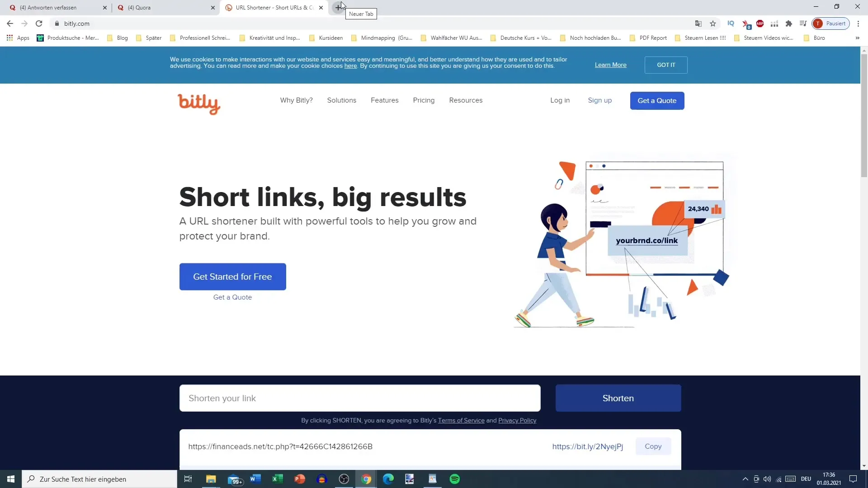Open the Why Bitly menu section
The width and height of the screenshot is (868, 488).
(x=297, y=101)
